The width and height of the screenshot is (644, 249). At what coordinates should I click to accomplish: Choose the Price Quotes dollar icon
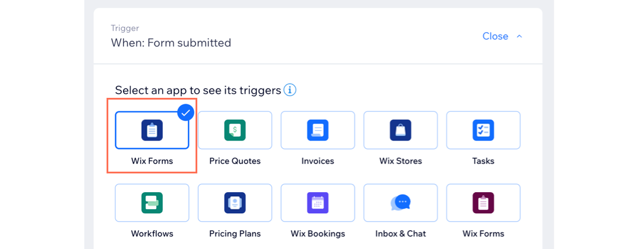tap(235, 130)
